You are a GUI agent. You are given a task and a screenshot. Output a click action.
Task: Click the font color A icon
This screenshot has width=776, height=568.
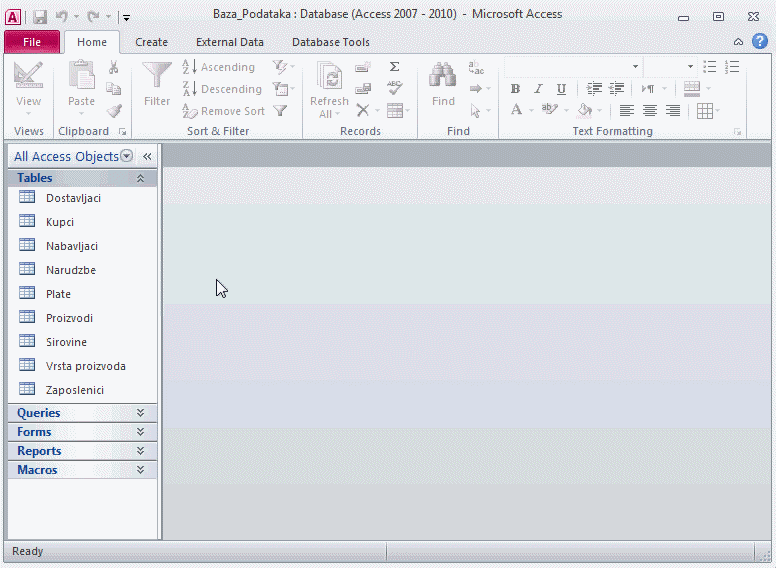coord(516,110)
